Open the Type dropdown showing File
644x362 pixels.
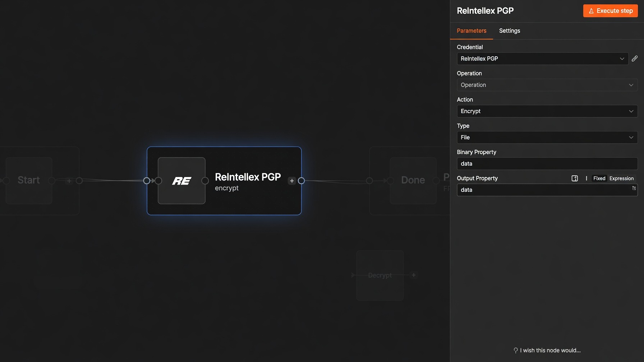click(547, 137)
